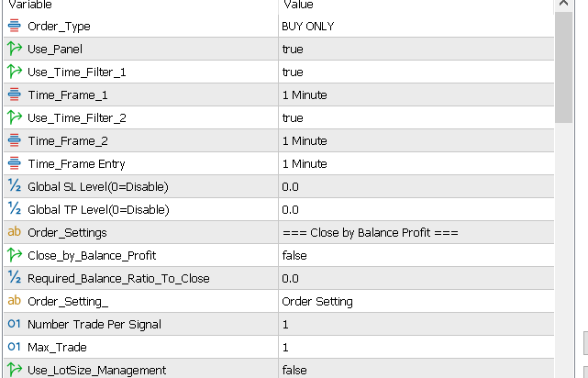Image resolution: width=588 pixels, height=378 pixels.
Task: Open Time_Frame_2 1 Minute dropdown
Action: click(305, 141)
